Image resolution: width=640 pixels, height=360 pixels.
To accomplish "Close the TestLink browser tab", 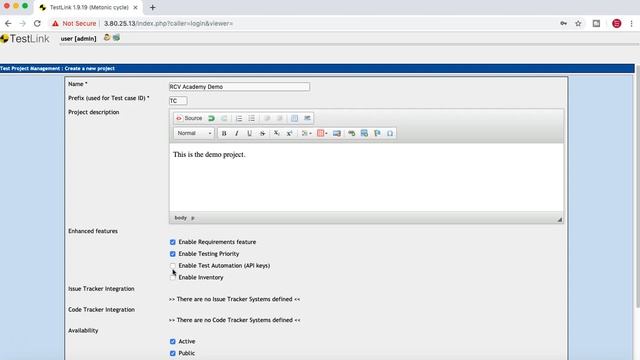I will 136,7.
